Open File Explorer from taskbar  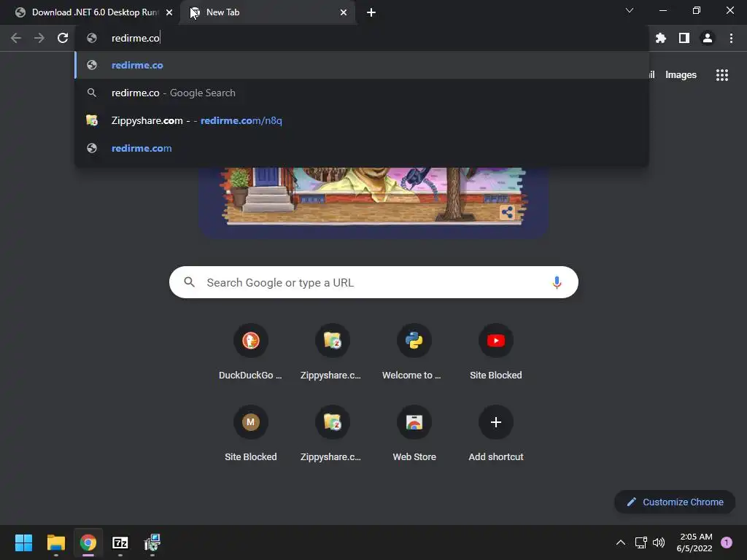pyautogui.click(x=55, y=542)
